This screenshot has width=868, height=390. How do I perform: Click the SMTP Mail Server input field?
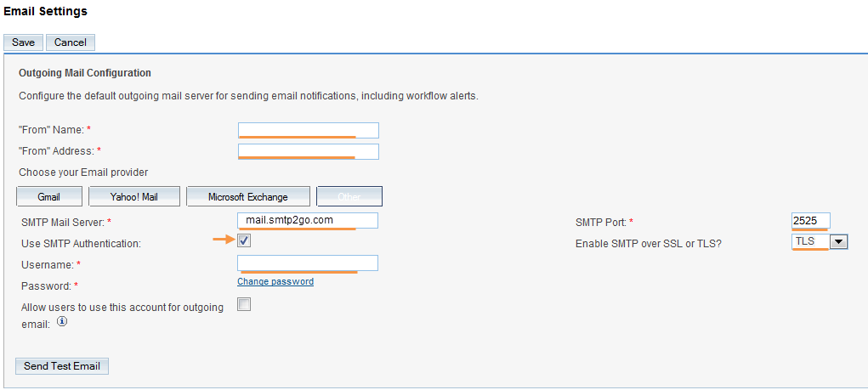(308, 220)
